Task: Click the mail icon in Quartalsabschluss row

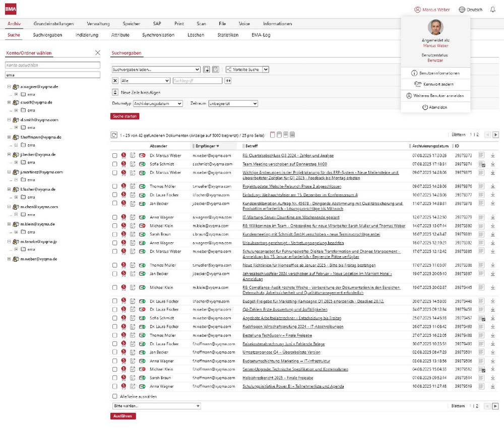Action: [x=142, y=155]
